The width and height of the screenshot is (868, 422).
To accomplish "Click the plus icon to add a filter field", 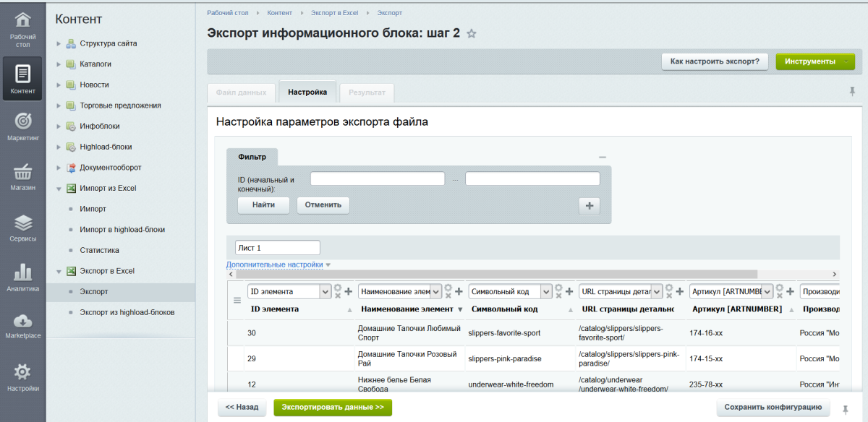I will point(589,206).
